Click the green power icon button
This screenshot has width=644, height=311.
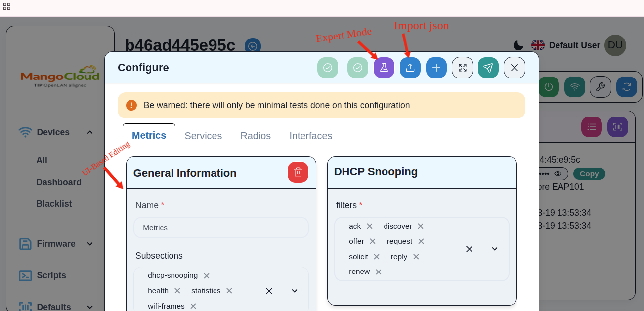coord(548,87)
